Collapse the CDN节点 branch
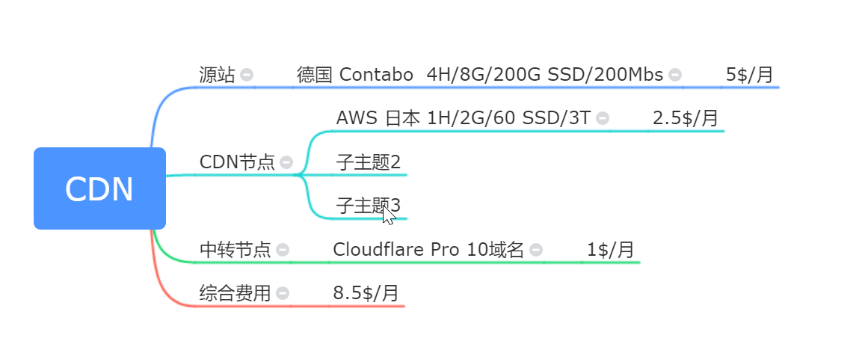The width and height of the screenshot is (868, 359). pos(286,162)
